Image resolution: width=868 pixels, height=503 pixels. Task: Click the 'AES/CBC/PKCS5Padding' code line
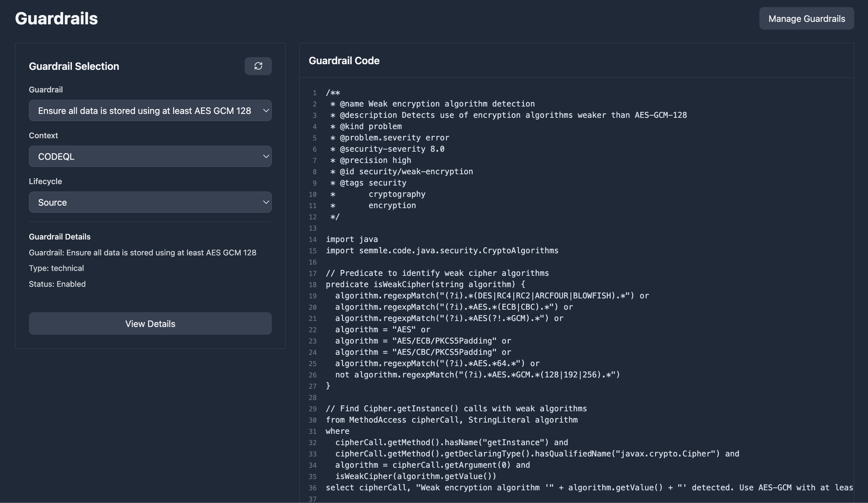click(423, 352)
